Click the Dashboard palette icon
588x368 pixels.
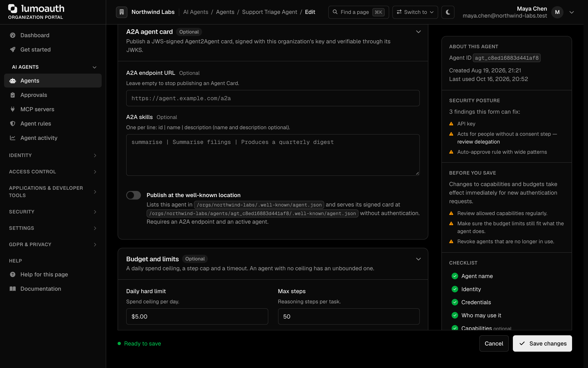click(13, 35)
